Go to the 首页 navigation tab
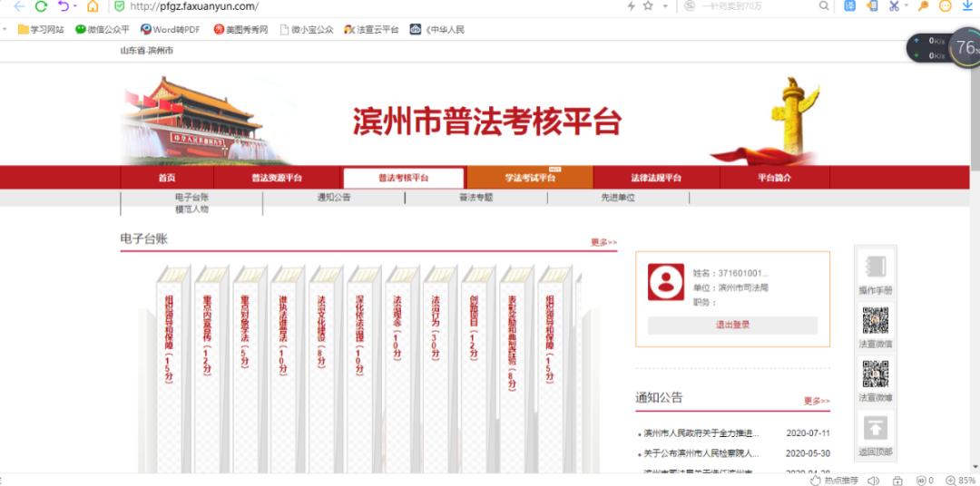Viewport: 980px width, 486px height. [x=167, y=178]
